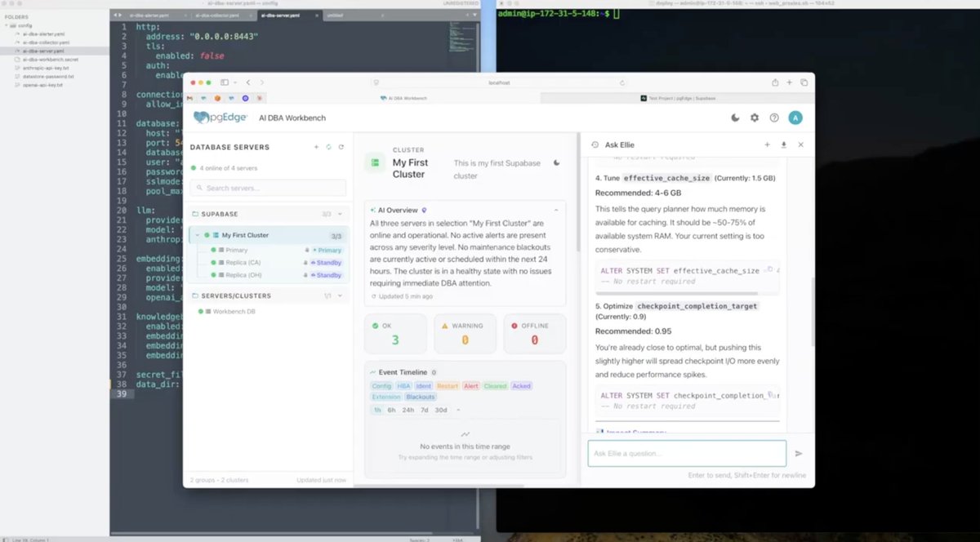Select the 1h time range
Viewport: 980px width, 542px height.
pos(377,410)
